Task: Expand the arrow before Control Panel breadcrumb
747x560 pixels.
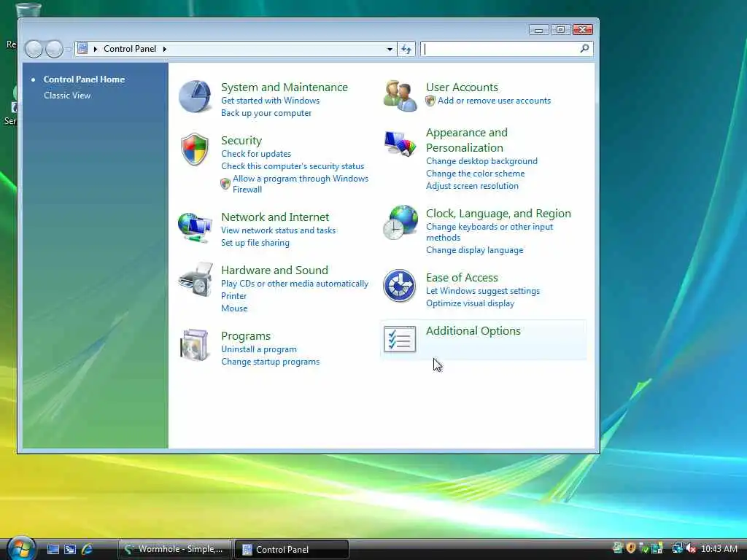Action: 96,49
